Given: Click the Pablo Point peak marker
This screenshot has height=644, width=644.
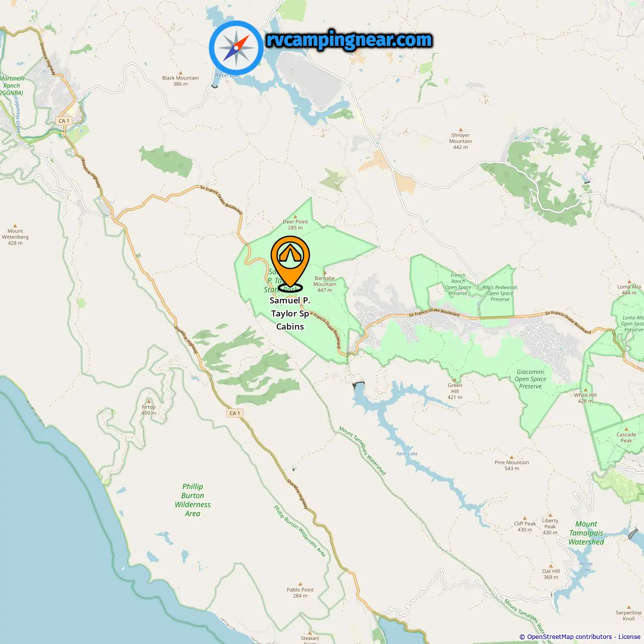Looking at the screenshot, I should (300, 584).
